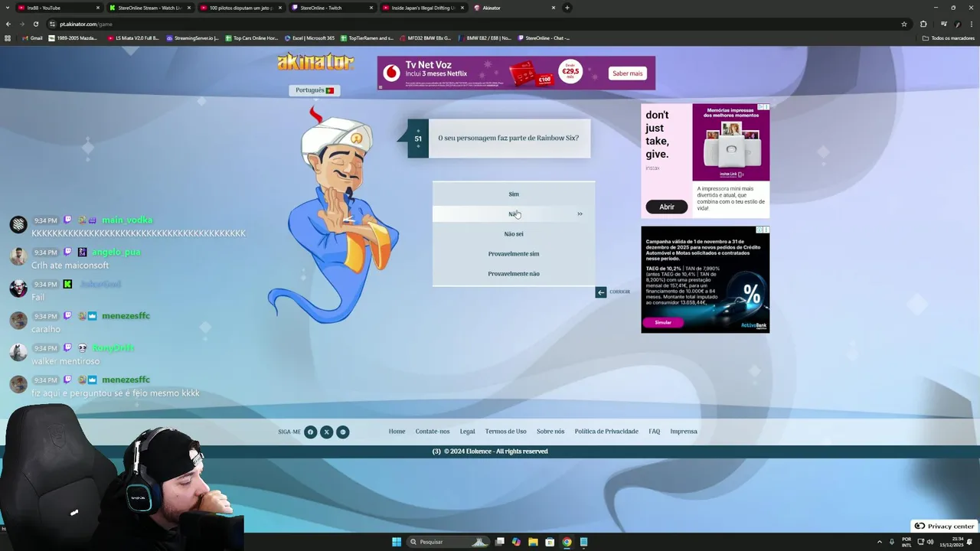
Task: Click the Corrigir back arrow icon
Action: (x=601, y=292)
